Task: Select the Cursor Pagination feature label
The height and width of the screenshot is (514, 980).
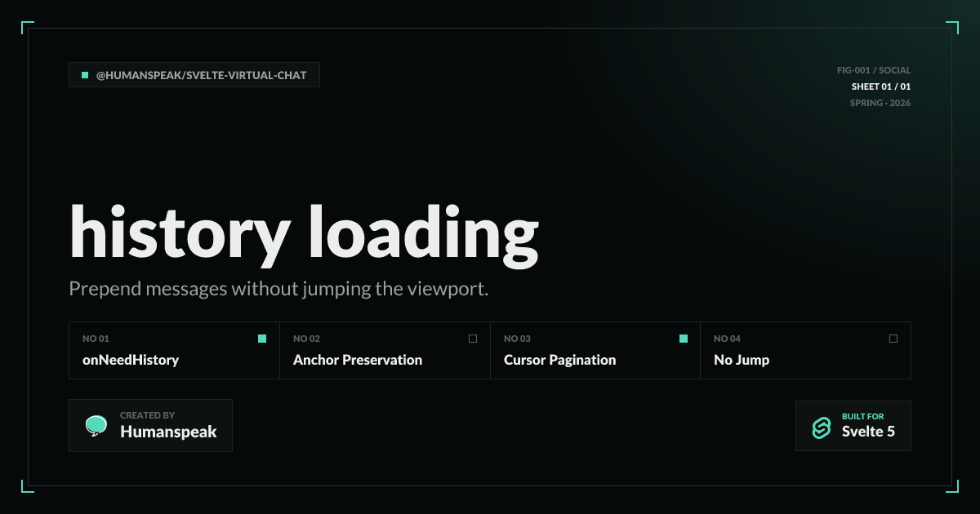Action: point(559,360)
